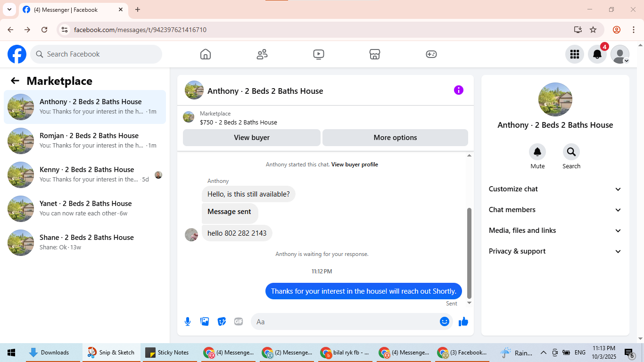This screenshot has width=644, height=362.
Task: Open the Gaming controller icon
Action: point(431,54)
